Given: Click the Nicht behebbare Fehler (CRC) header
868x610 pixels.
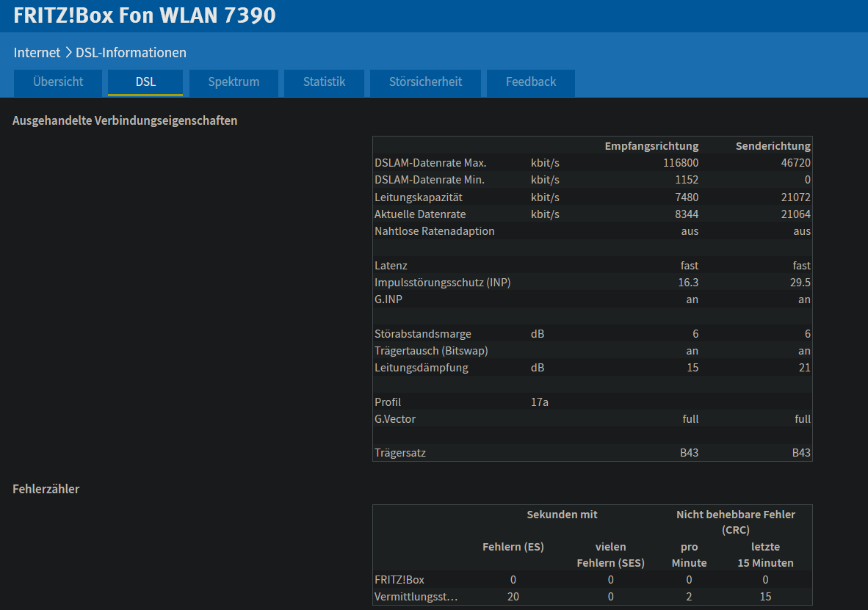Looking at the screenshot, I should point(736,522).
